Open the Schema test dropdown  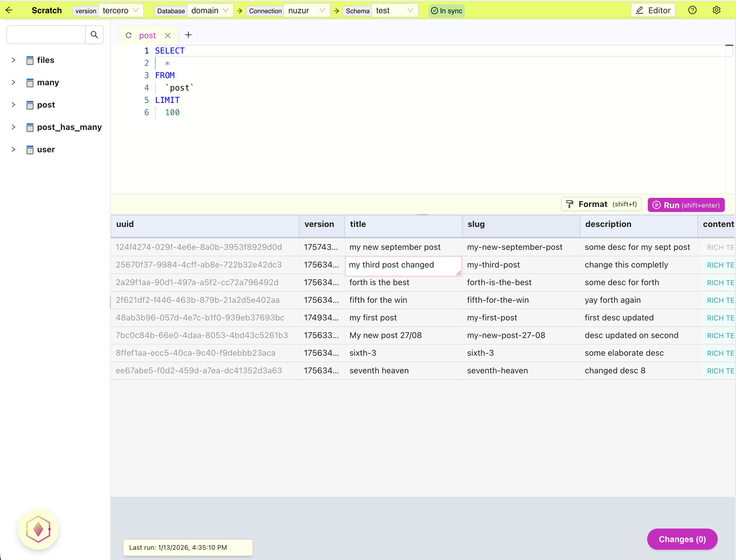point(394,11)
